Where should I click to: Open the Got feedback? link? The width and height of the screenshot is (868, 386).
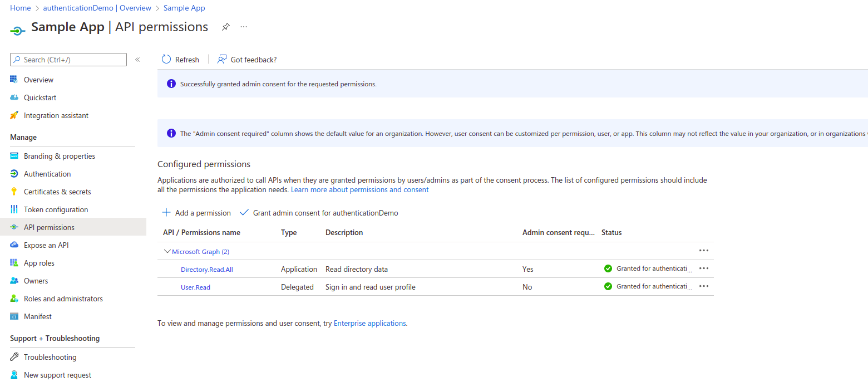254,60
